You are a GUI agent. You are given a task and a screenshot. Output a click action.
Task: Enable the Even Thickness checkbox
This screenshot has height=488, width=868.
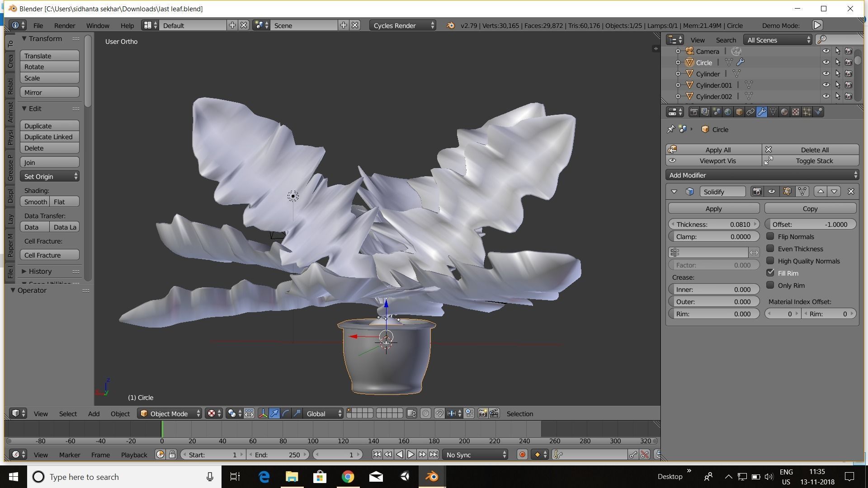(x=770, y=249)
